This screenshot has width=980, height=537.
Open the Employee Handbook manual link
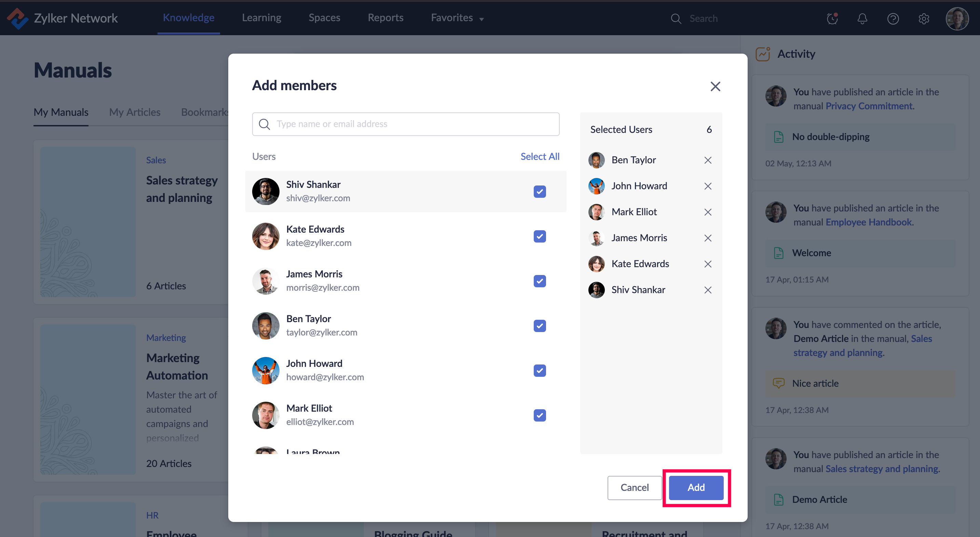point(869,222)
